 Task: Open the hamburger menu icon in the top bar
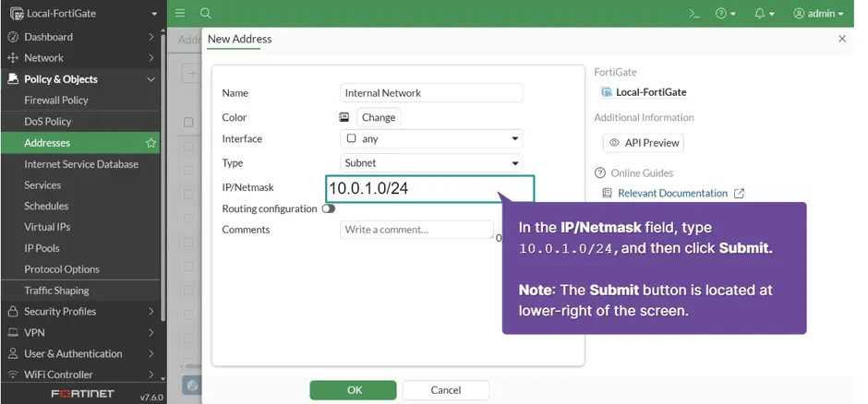[180, 13]
